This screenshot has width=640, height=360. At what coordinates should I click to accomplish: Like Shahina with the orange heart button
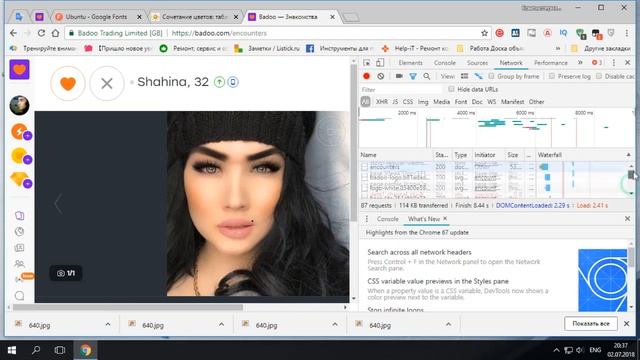[68, 83]
